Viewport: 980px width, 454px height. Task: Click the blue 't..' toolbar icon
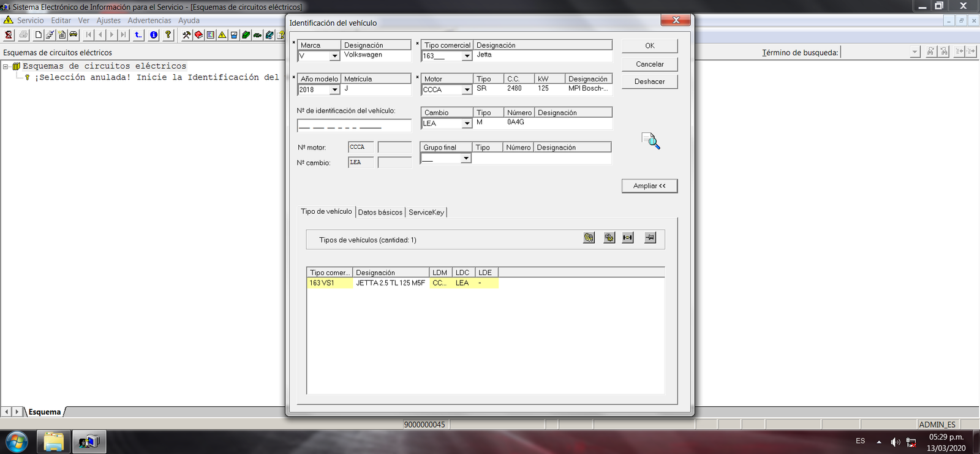pyautogui.click(x=138, y=35)
